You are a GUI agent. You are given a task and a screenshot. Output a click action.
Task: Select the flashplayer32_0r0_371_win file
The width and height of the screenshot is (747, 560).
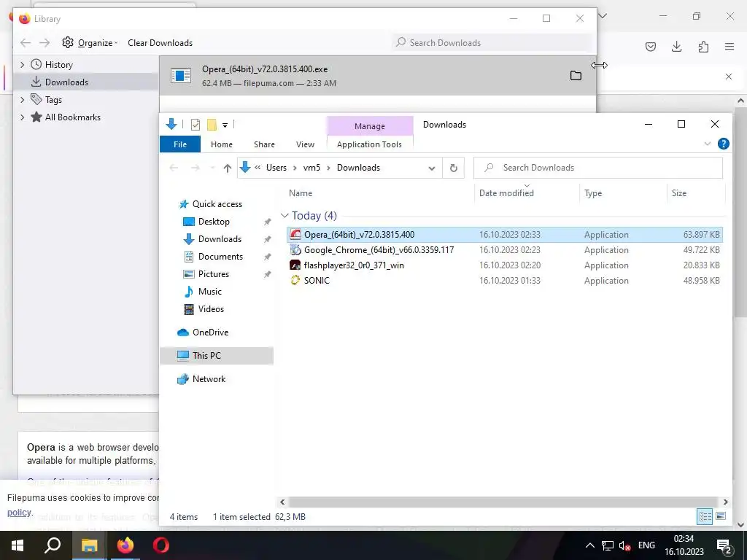pos(505,265)
